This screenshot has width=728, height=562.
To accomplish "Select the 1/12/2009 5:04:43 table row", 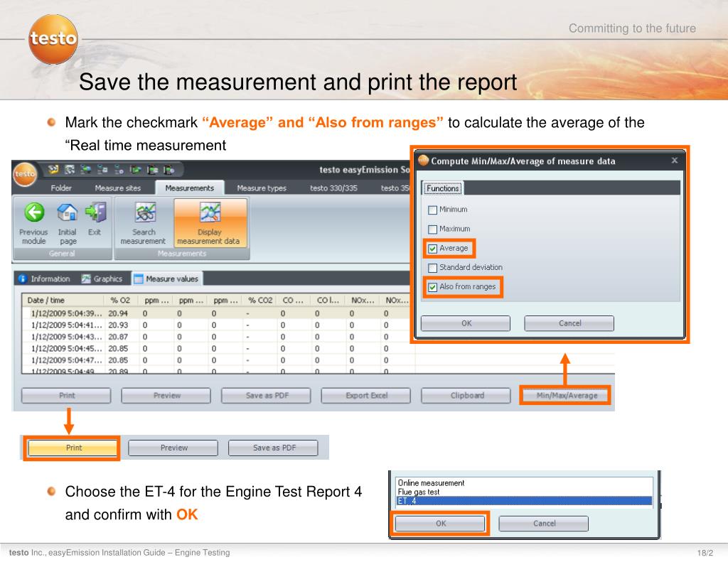I will pos(218,337).
